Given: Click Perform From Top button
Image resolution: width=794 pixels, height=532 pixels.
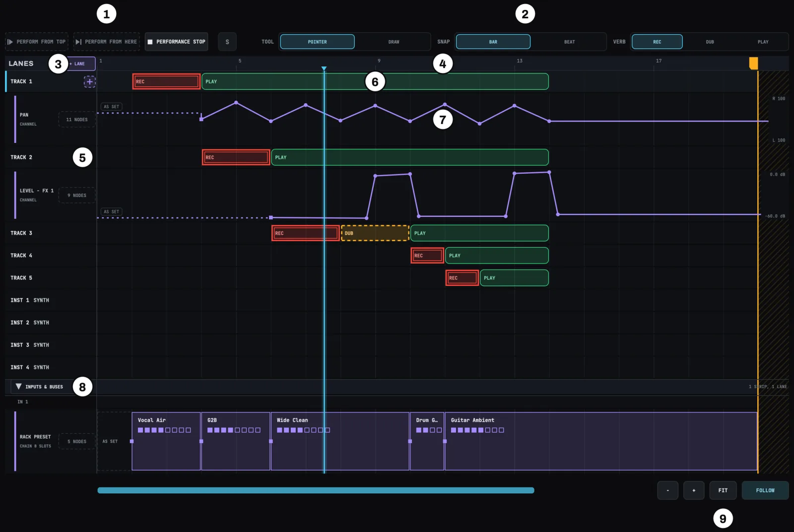Looking at the screenshot, I should pos(36,42).
